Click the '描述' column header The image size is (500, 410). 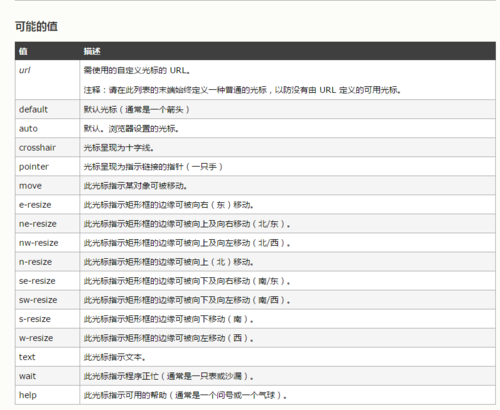pos(92,51)
